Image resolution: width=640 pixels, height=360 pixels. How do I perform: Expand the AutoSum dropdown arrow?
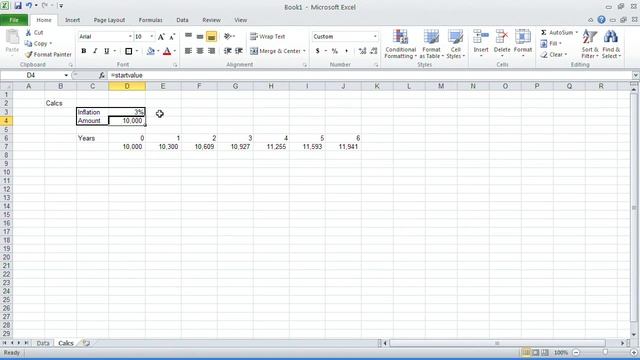[576, 32]
